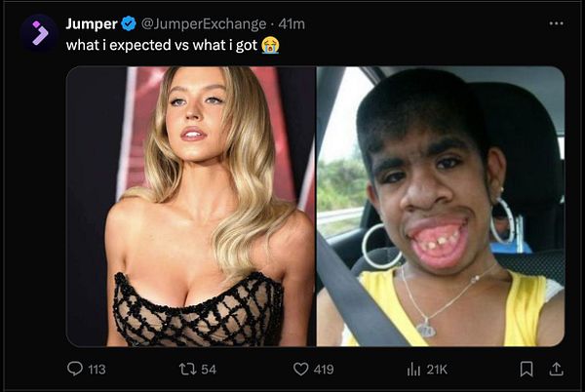Screen dimensions: 585x392
Task: Click the blue verified badge
Action: coord(128,23)
